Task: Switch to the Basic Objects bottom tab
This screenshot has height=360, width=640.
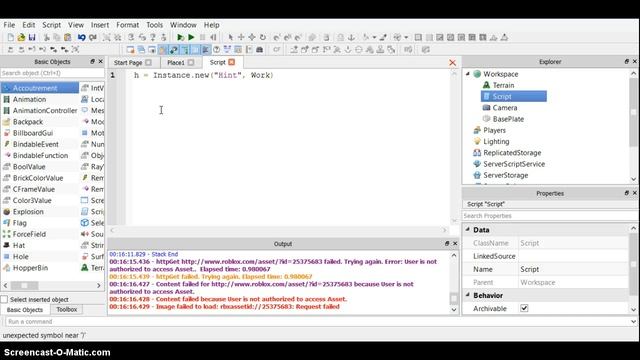Action: pyautogui.click(x=25, y=310)
